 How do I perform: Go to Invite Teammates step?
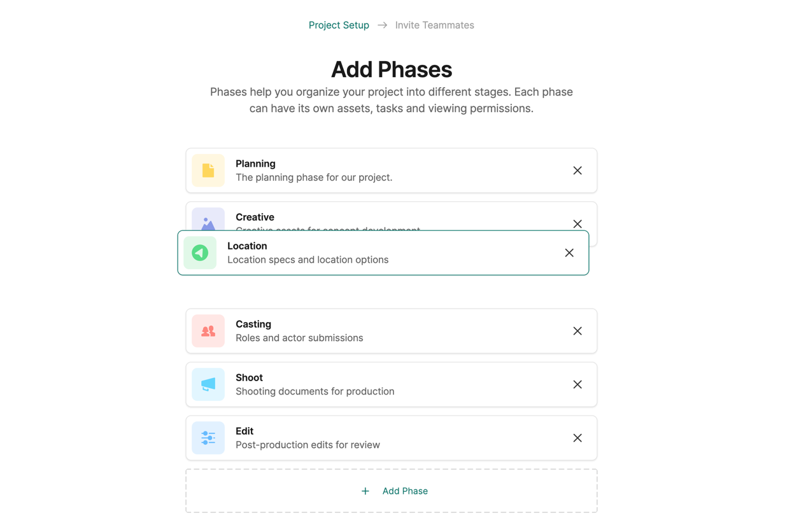point(434,25)
